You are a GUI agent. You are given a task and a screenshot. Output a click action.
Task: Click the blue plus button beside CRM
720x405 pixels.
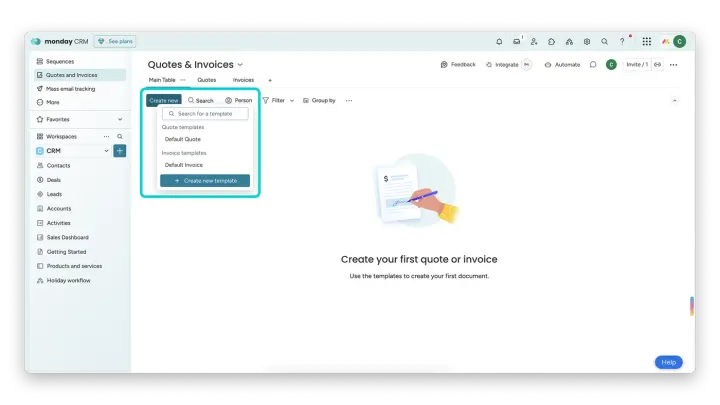[x=120, y=151]
